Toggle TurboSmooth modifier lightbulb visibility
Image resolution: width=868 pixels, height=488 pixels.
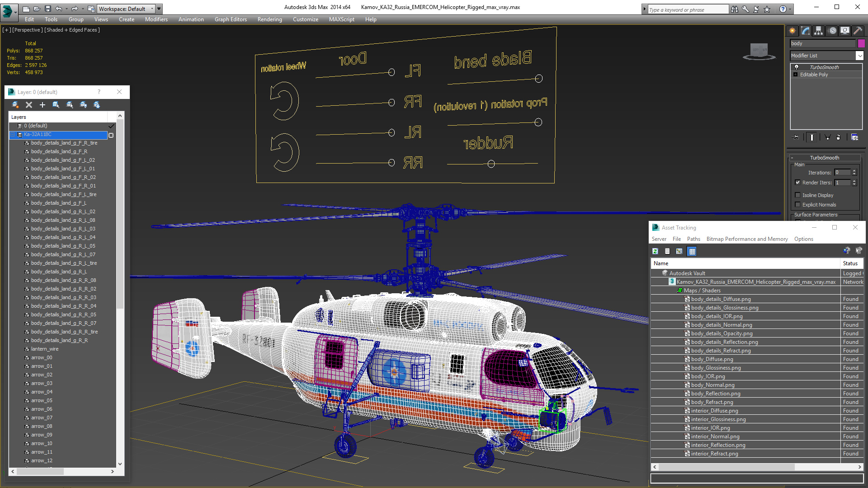(x=797, y=67)
